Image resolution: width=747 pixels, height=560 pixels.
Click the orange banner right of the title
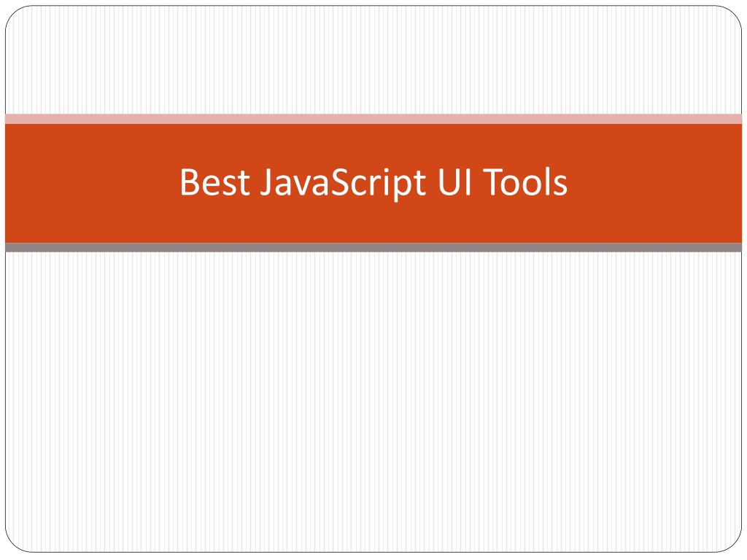(655, 183)
